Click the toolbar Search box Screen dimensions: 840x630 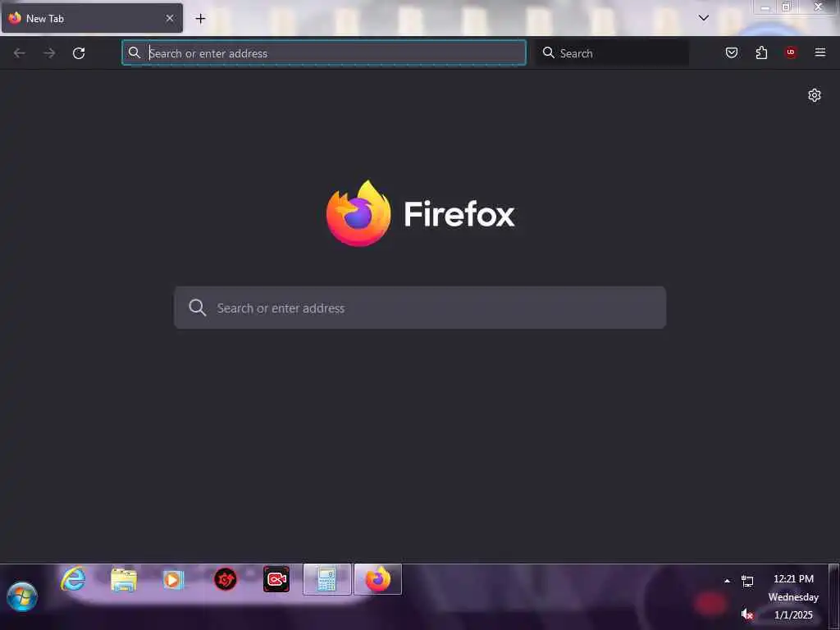(612, 53)
